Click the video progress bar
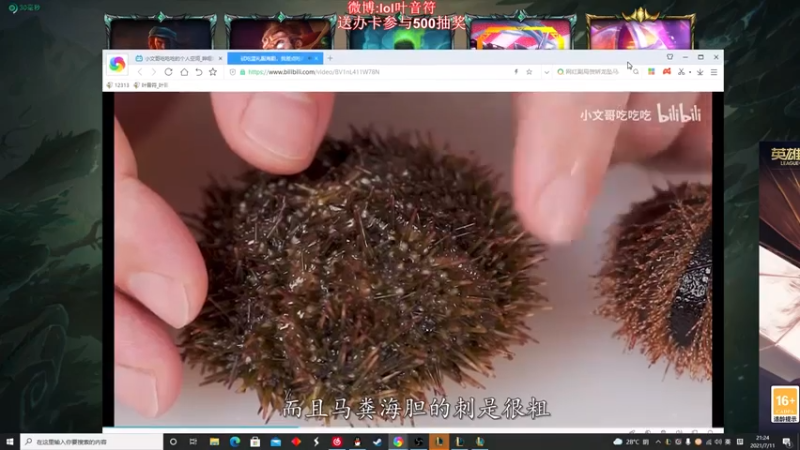Viewport: 800px width, 450px height. click(413, 428)
